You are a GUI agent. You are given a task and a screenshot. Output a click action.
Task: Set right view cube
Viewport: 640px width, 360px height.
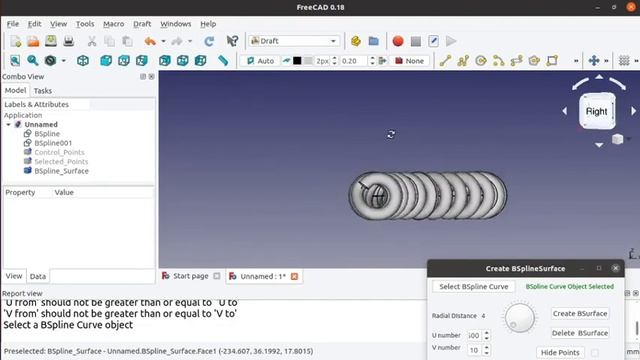point(142,61)
